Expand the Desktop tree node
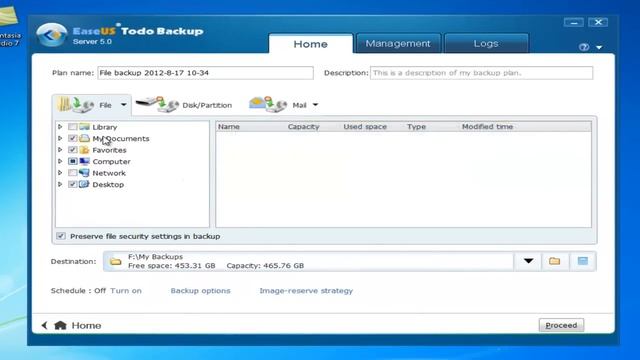The image size is (640, 360). pyautogui.click(x=60, y=184)
